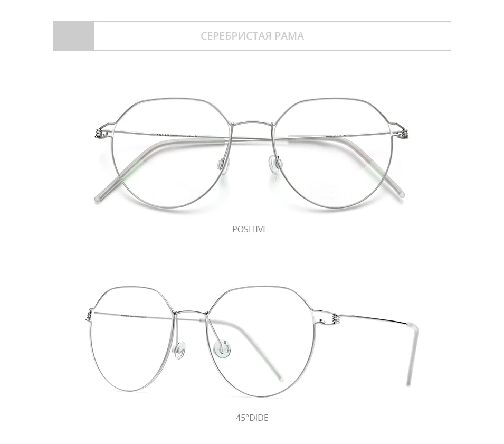Image resolution: width=504 pixels, height=444 pixels.
Task: Click round nose pad in 45° view
Action: pos(222,349)
